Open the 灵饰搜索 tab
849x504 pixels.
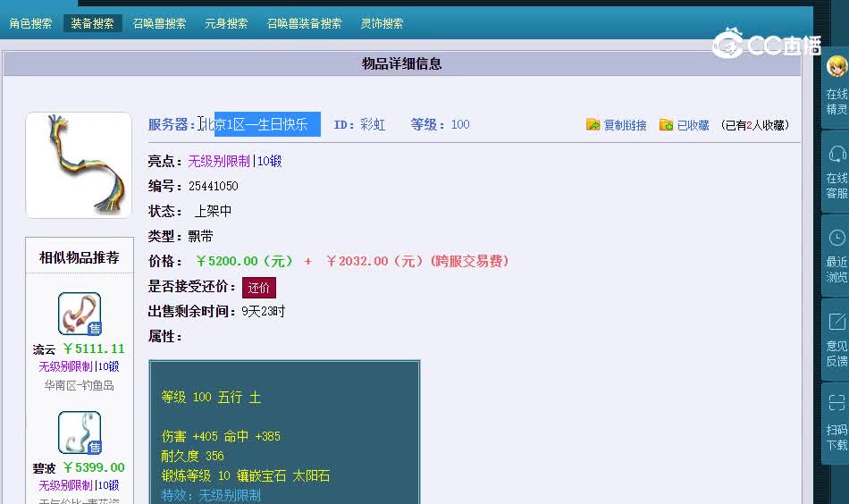tap(382, 23)
